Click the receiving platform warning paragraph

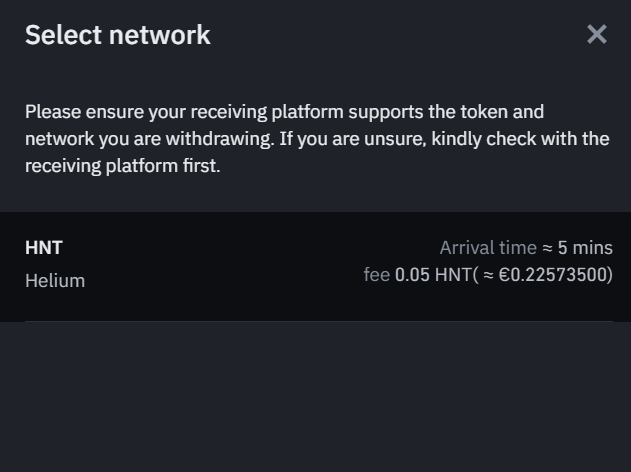click(x=316, y=139)
